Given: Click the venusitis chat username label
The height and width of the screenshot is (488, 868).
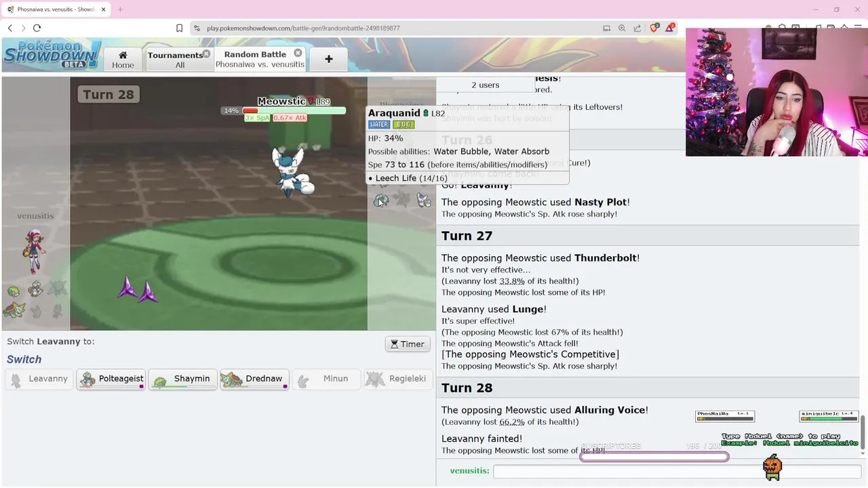Looking at the screenshot, I should (x=469, y=470).
